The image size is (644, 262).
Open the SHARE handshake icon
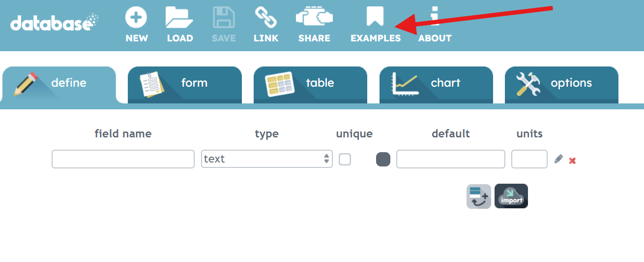point(314,17)
